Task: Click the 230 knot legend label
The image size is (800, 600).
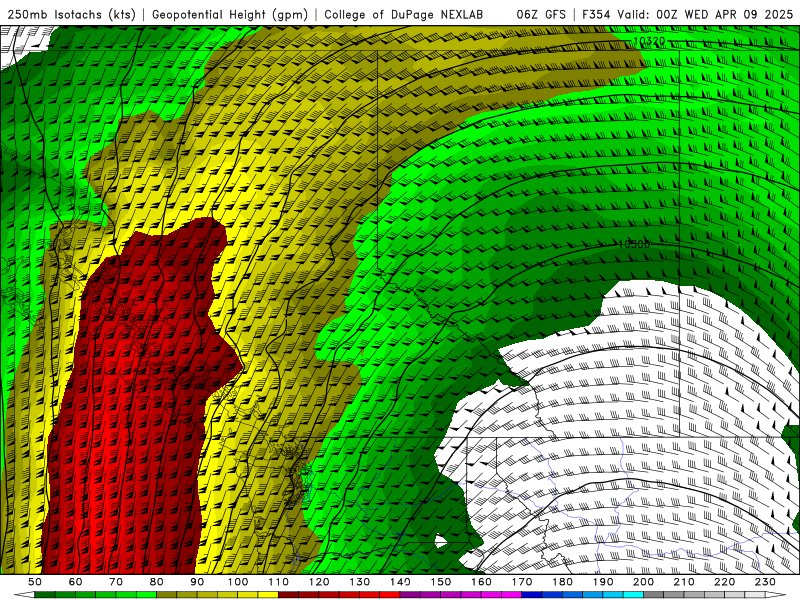Action: [765, 582]
